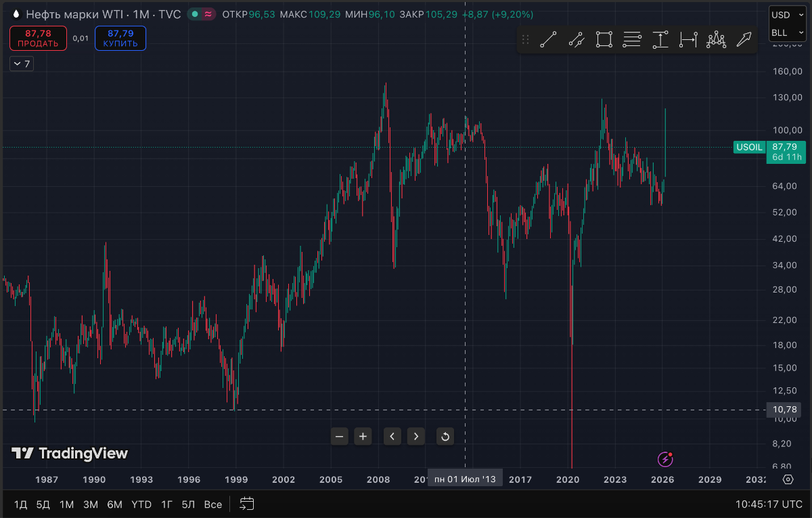
Task: Select the Price Range measurement tool
Action: coord(660,39)
